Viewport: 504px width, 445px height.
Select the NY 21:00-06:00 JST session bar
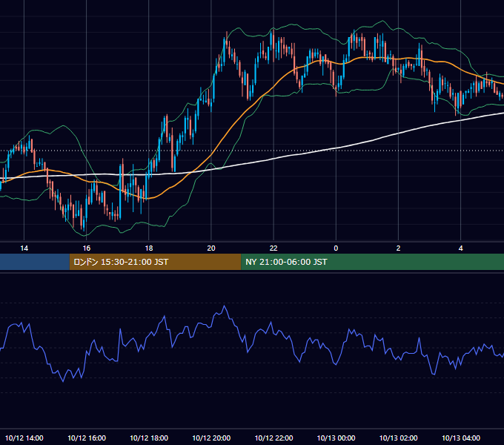[373, 262]
